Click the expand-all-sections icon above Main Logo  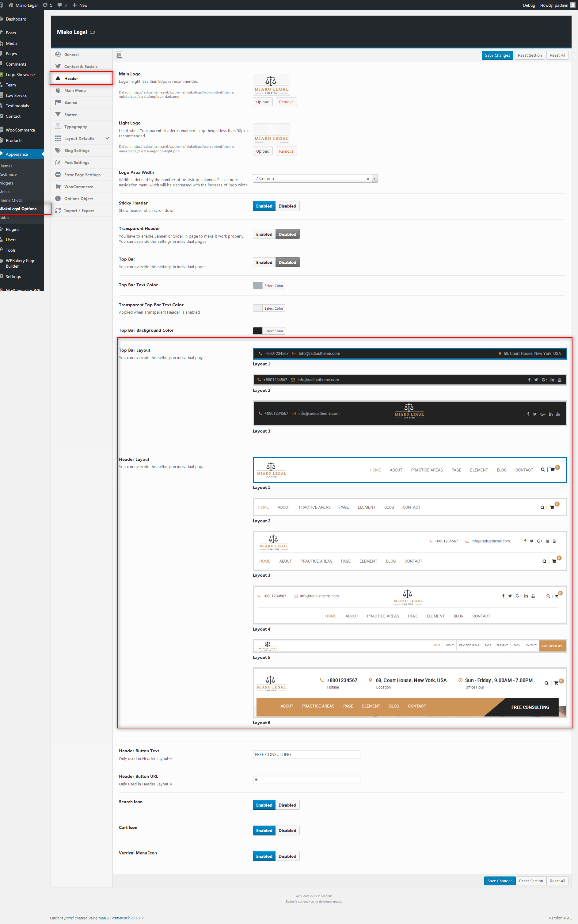120,55
